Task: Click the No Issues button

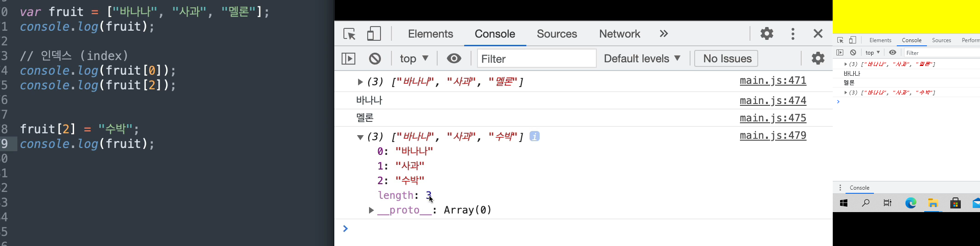Action: click(x=726, y=59)
